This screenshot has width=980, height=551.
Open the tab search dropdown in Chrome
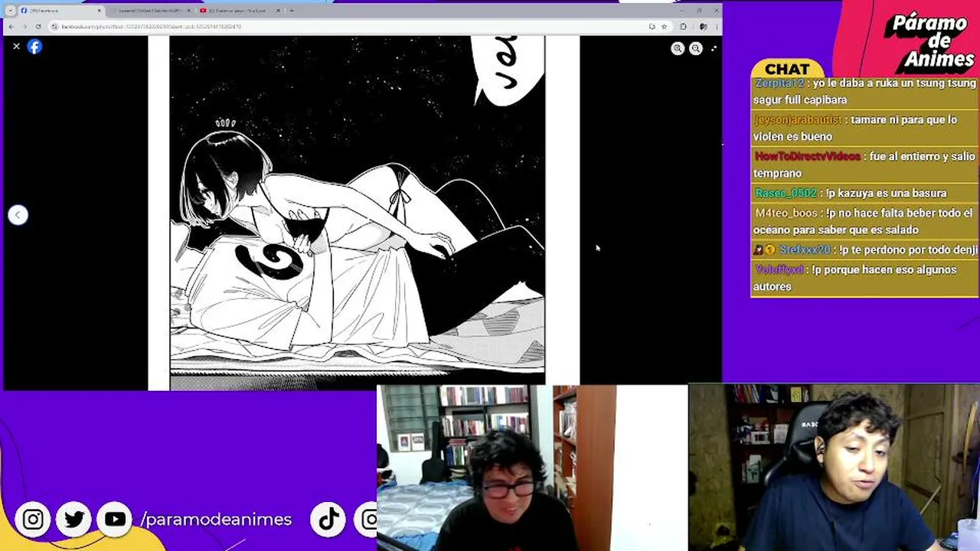(x=10, y=11)
